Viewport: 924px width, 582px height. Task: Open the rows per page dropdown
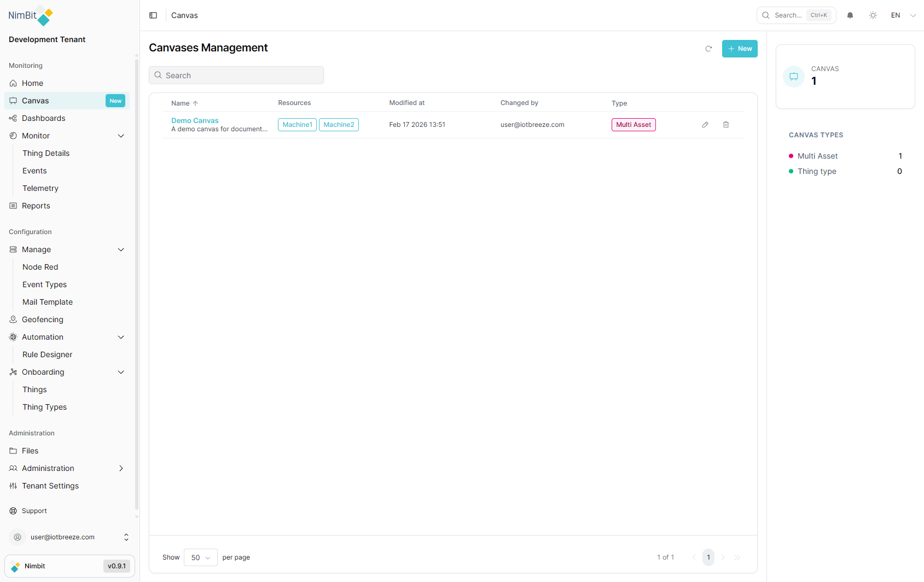200,557
